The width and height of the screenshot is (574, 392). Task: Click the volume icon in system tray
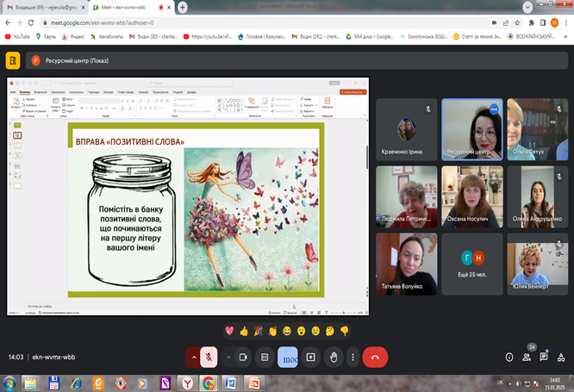518,384
